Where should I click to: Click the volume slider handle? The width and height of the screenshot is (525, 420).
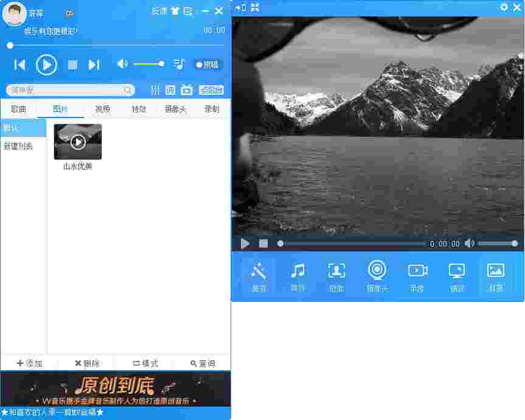(161, 63)
